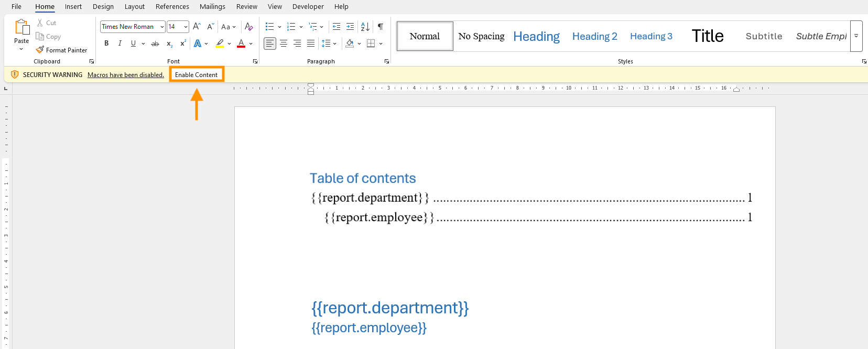Switch to the Developer tab

(308, 6)
